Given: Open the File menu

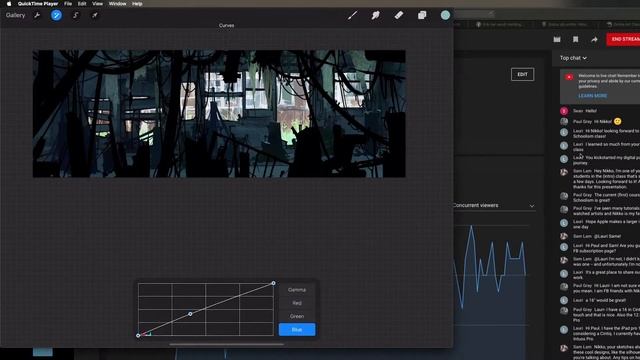Looking at the screenshot, I should 68,4.
